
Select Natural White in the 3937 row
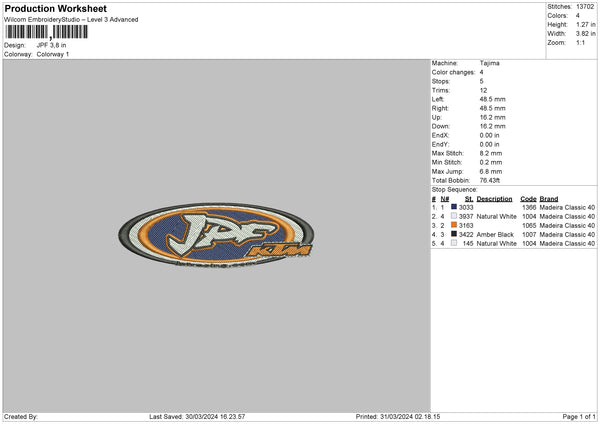tap(496, 217)
